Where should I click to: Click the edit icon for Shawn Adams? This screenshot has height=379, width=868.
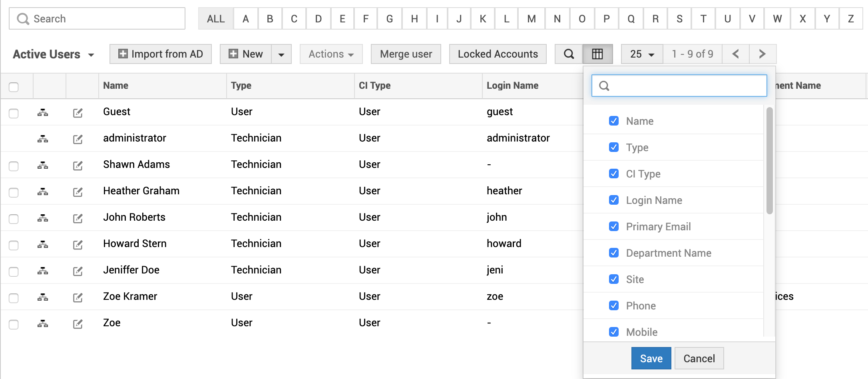tap(78, 166)
